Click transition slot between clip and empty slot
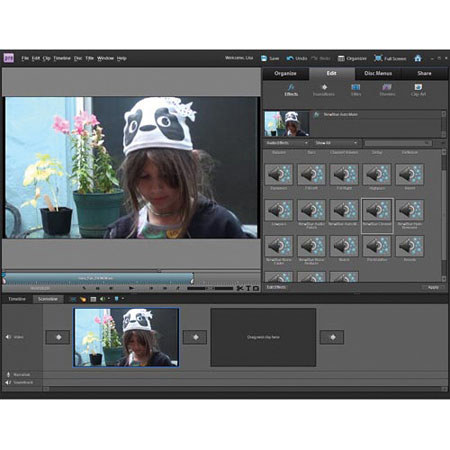This screenshot has width=450, height=450. click(x=195, y=337)
